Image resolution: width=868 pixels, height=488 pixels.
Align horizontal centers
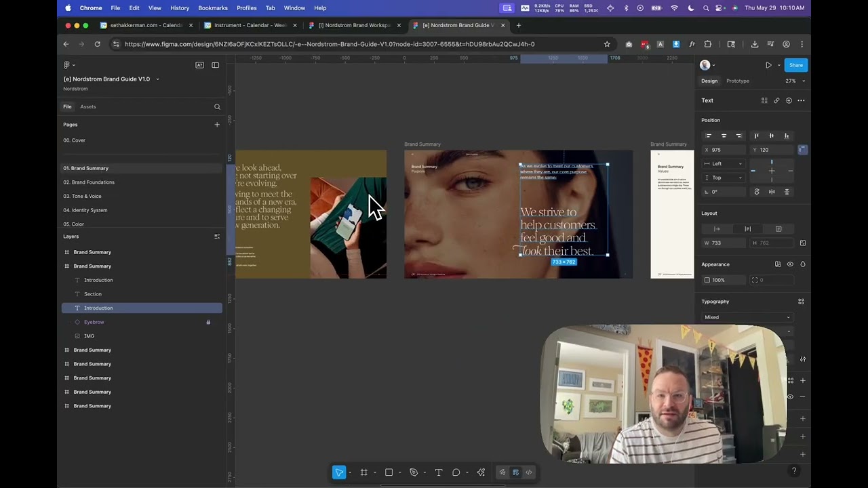[724, 136]
